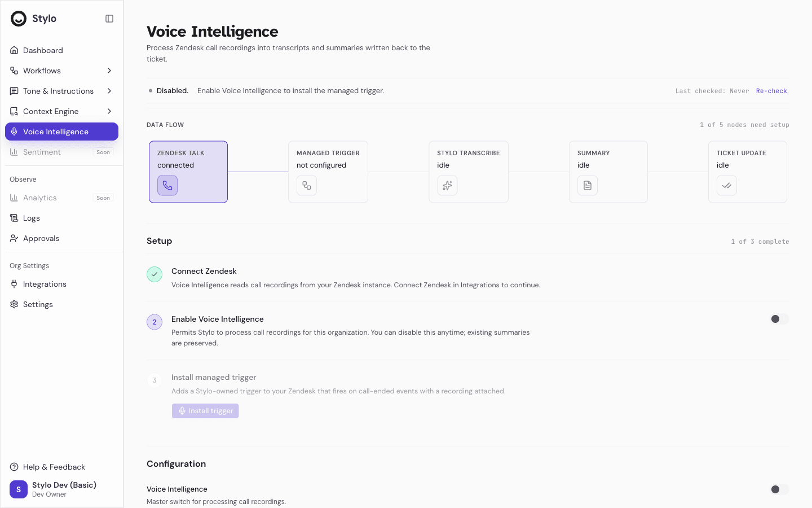
Task: Expand the Tone & Instructions chevron
Action: pos(109,91)
